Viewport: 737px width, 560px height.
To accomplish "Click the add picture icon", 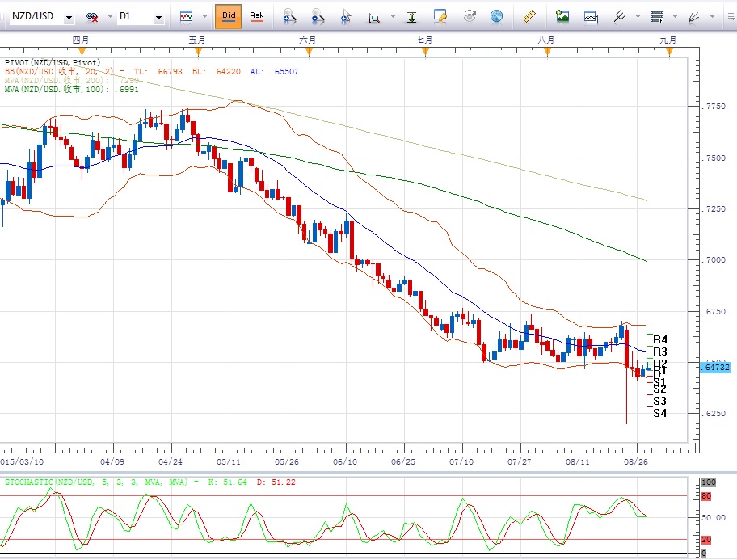I will tap(562, 17).
